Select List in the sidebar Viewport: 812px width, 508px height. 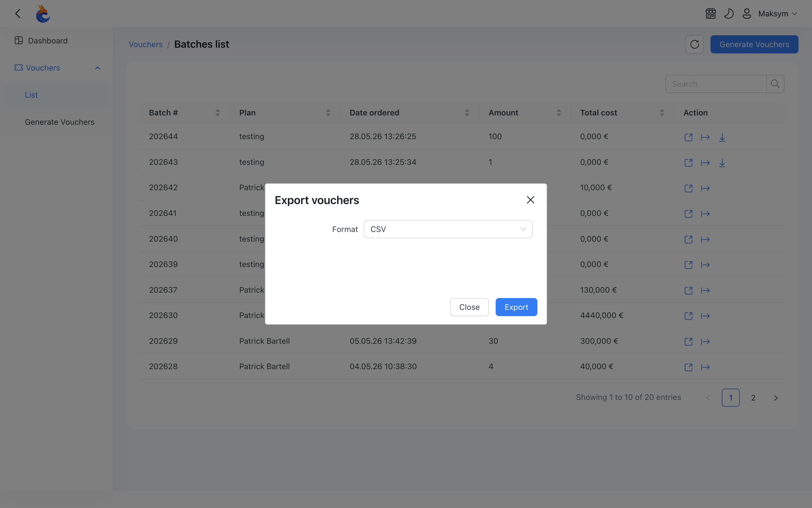point(56,95)
